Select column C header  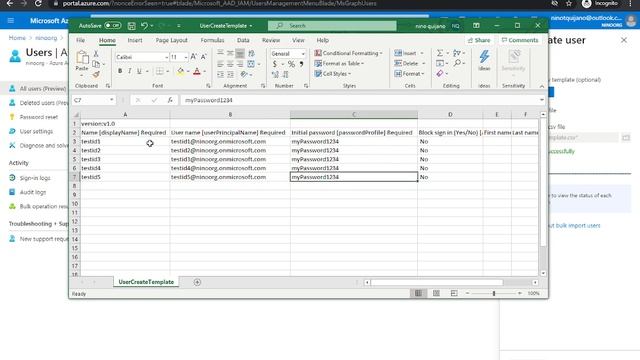[354, 114]
